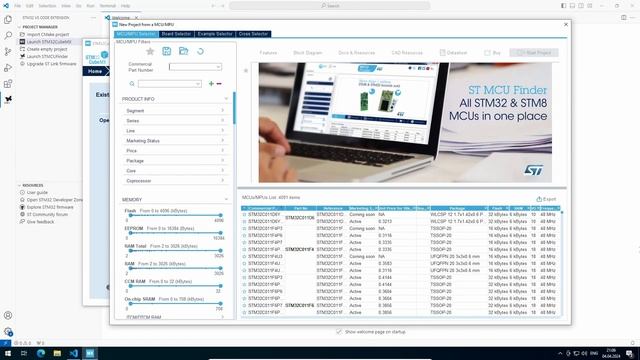The width and height of the screenshot is (640, 360).
Task: Click Launch STMCUFinder
Action: pos(47,57)
